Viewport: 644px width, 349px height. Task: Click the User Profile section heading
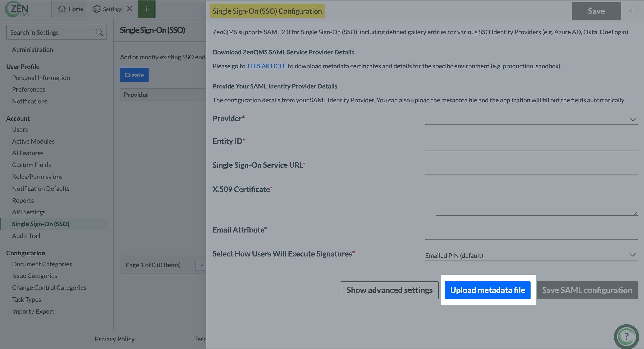(x=23, y=67)
